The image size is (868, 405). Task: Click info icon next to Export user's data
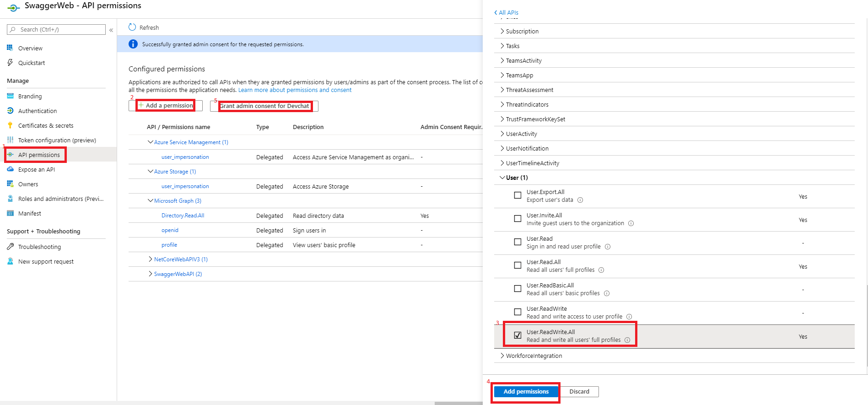click(x=580, y=200)
